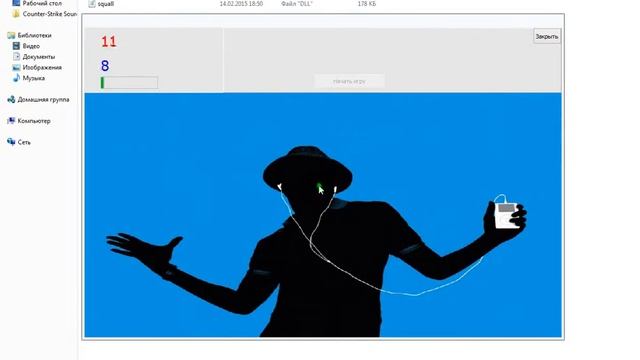Click the squall file icon in Explorer
Viewport: 640px width, 360px height.
click(92, 4)
